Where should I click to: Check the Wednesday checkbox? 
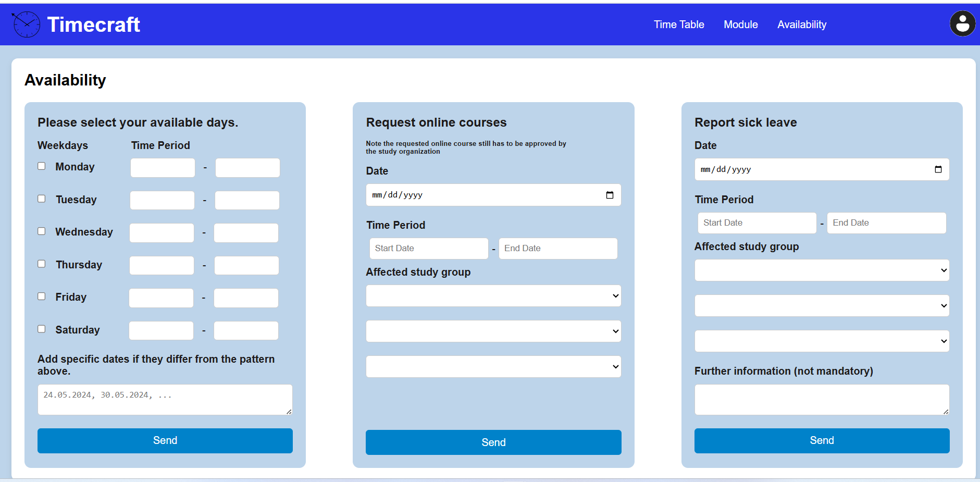pos(42,231)
